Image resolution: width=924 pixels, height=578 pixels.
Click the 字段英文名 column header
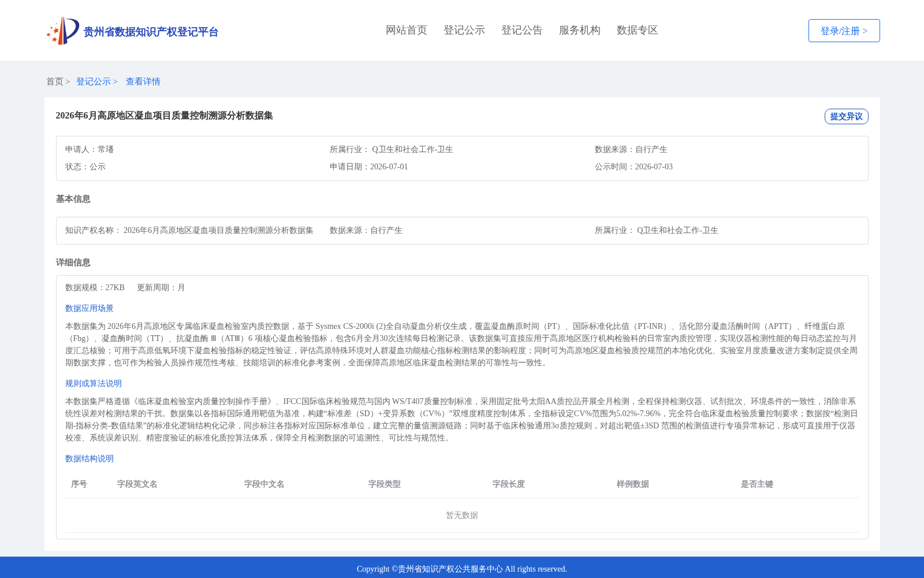(x=137, y=484)
